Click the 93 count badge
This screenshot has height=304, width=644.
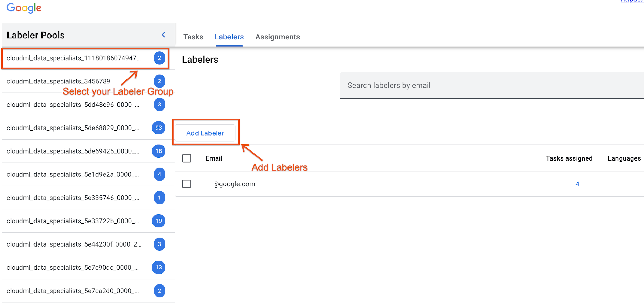[159, 128]
